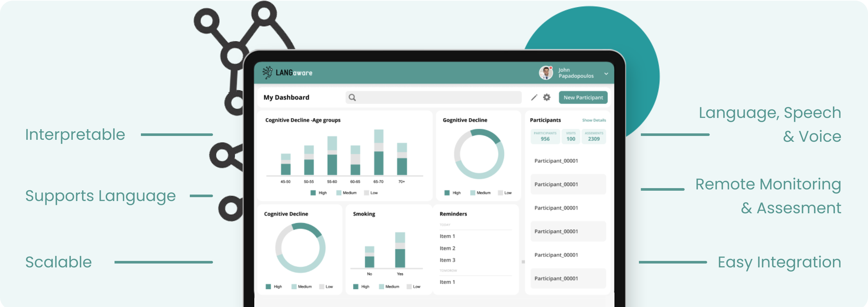Click Item 2 under Reminders today
868x307 pixels.
point(447,248)
